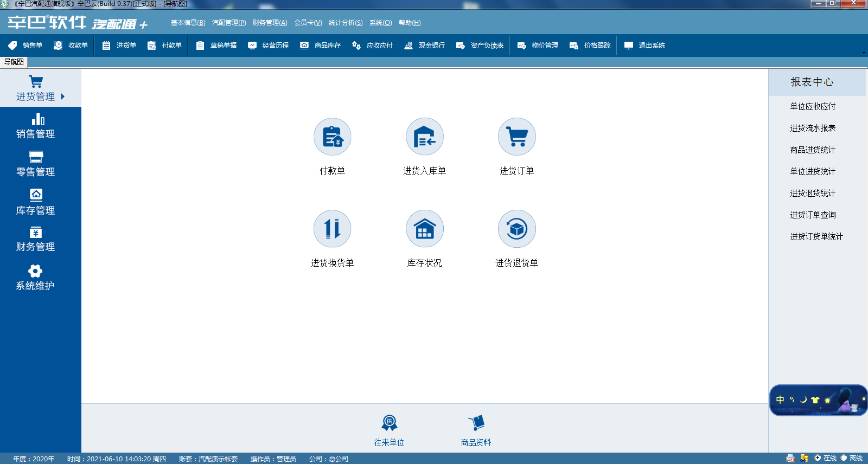Image resolution: width=868 pixels, height=464 pixels.
Task: Open 系统(O) menu
Action: point(381,23)
